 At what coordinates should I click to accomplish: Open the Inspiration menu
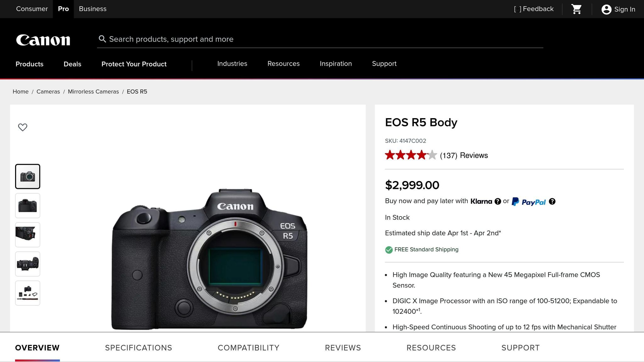(x=336, y=64)
